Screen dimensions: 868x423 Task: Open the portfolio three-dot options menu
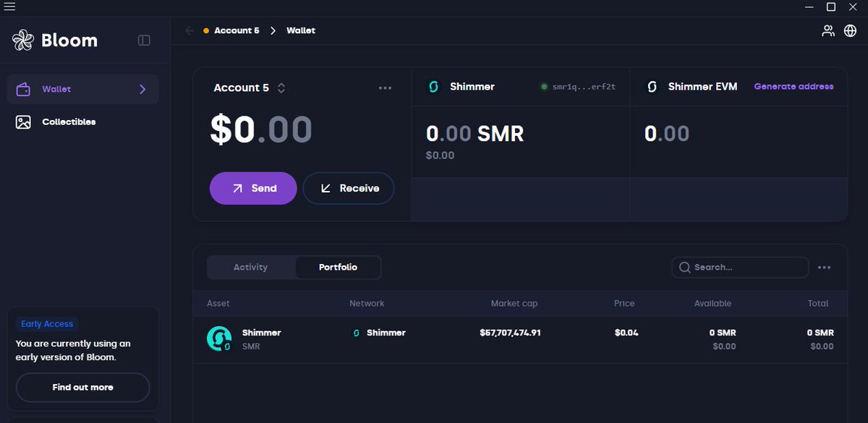pyautogui.click(x=824, y=268)
